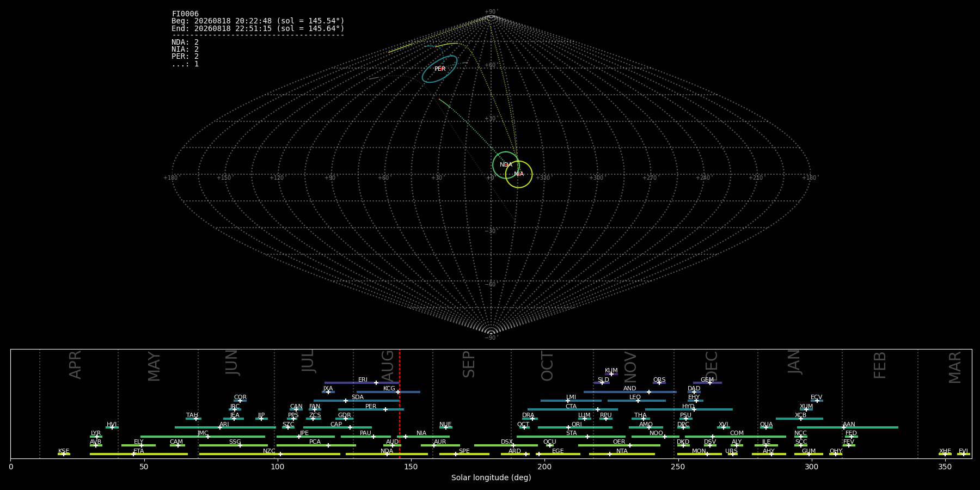Click the '+120' right ascension label
This screenshot has width=980, height=490.
click(x=277, y=178)
